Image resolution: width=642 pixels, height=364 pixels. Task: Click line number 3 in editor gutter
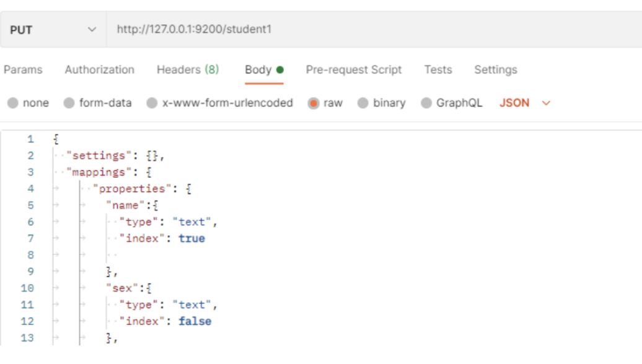pos(30,172)
